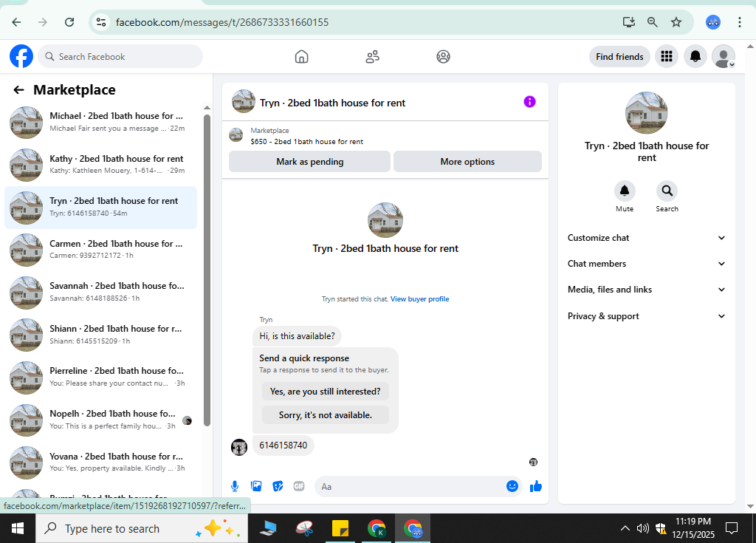756x543 pixels.
Task: Expand the Privacy & support section
Action: tap(646, 316)
